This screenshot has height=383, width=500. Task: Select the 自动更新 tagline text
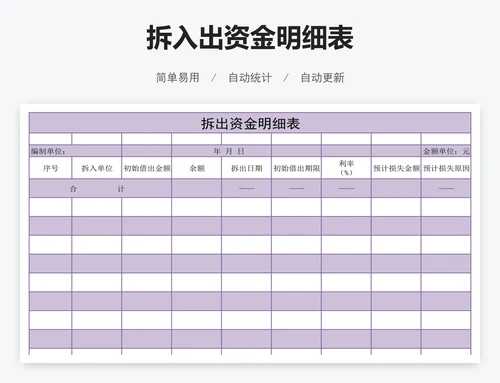pyautogui.click(x=322, y=78)
